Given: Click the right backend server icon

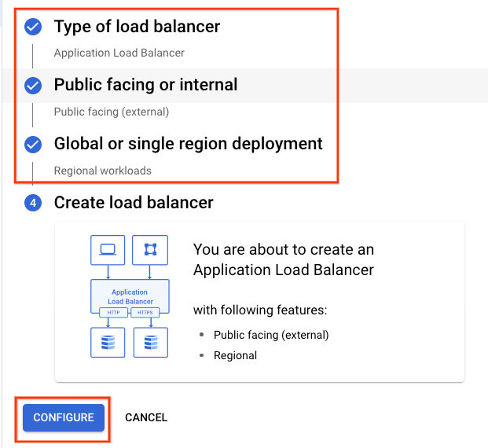Looking at the screenshot, I should [150, 342].
